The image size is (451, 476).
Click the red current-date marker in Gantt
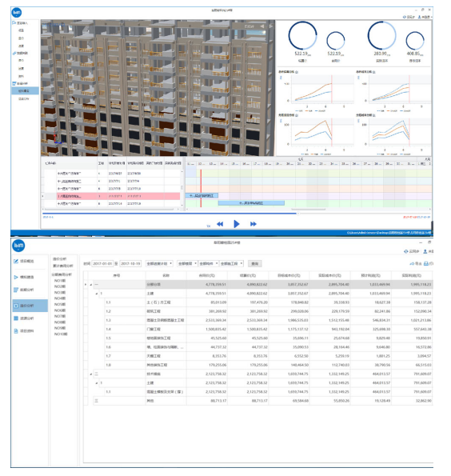point(201,188)
